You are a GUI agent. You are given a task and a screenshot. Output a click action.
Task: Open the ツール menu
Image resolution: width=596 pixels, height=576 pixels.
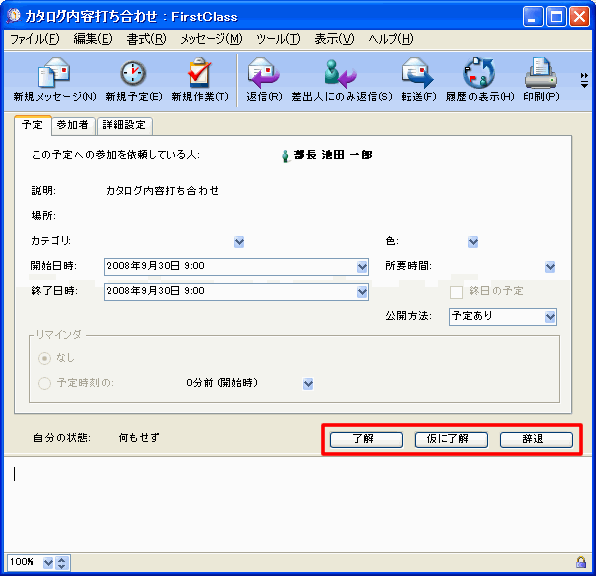tap(278, 39)
